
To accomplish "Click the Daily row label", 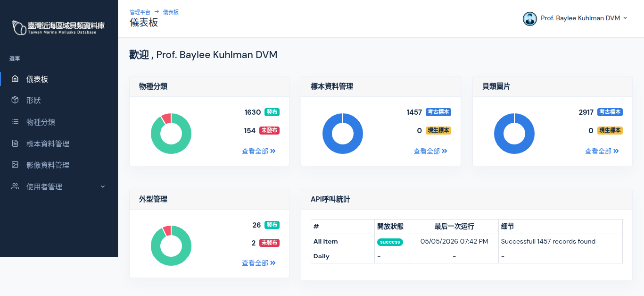I will pos(322,256).
